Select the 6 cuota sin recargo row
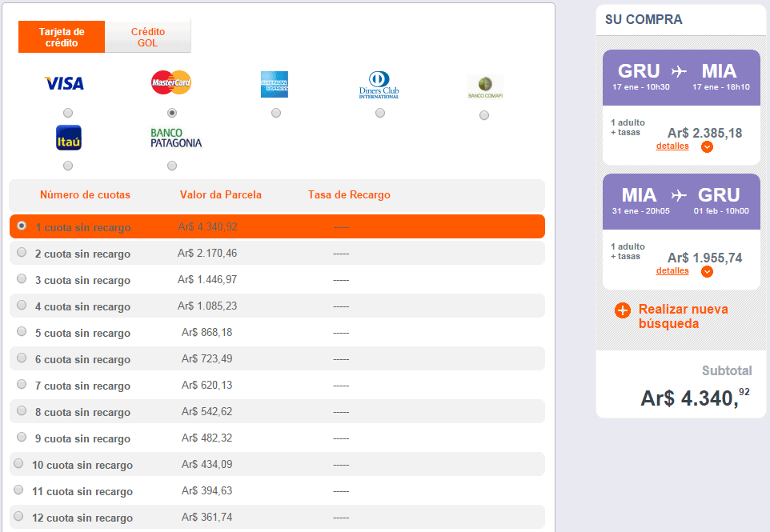The width and height of the screenshot is (770, 532). click(x=277, y=358)
